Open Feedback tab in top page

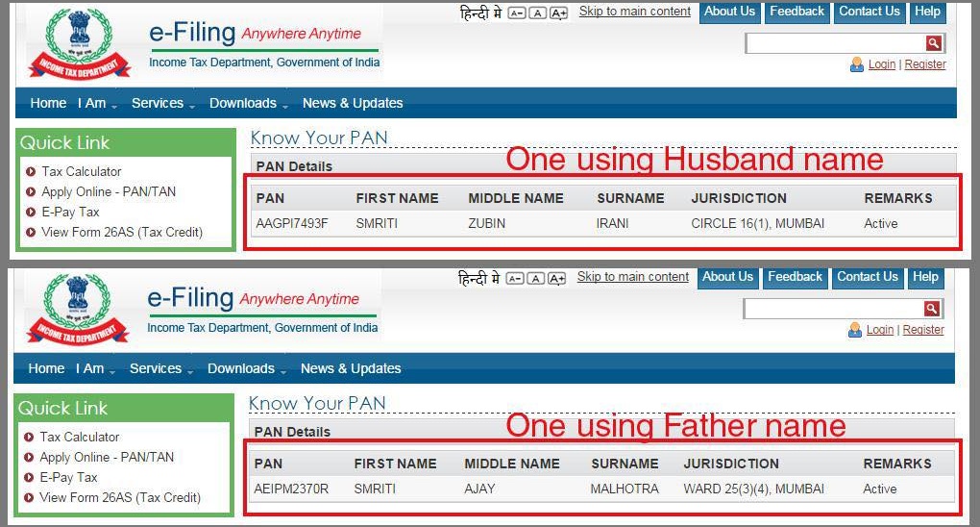click(796, 12)
